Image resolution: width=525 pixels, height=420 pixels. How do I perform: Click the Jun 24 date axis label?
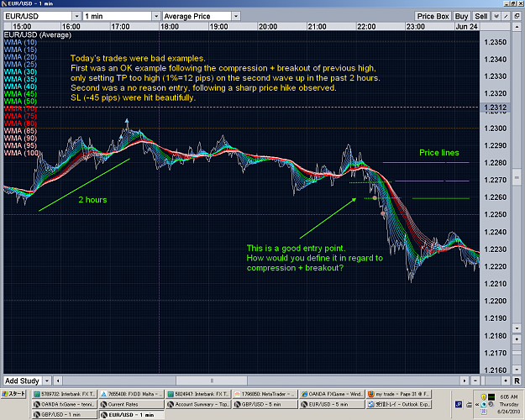coord(466,26)
